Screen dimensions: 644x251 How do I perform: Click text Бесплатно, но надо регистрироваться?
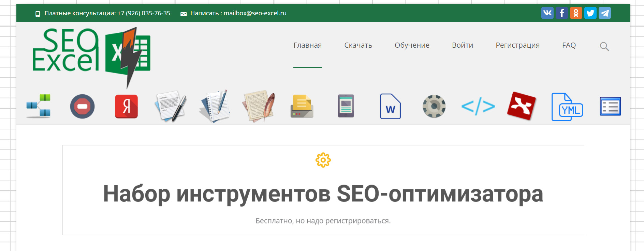pos(323,221)
